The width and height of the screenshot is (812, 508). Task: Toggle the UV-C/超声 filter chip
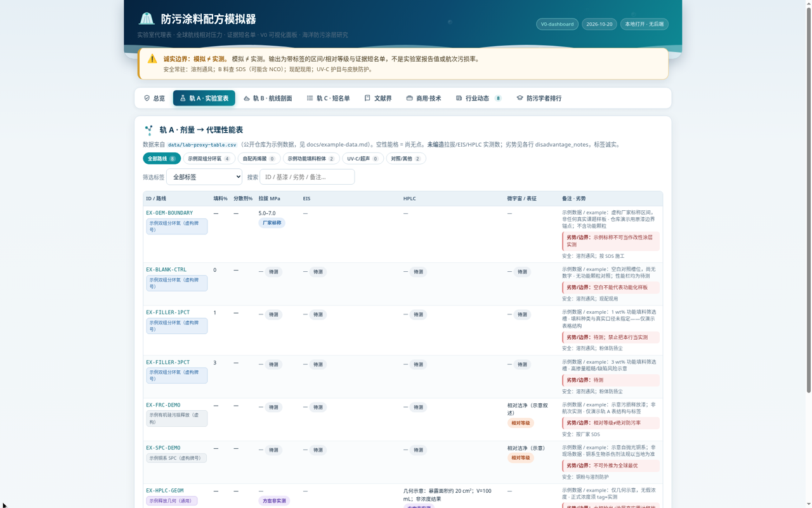pyautogui.click(x=363, y=159)
